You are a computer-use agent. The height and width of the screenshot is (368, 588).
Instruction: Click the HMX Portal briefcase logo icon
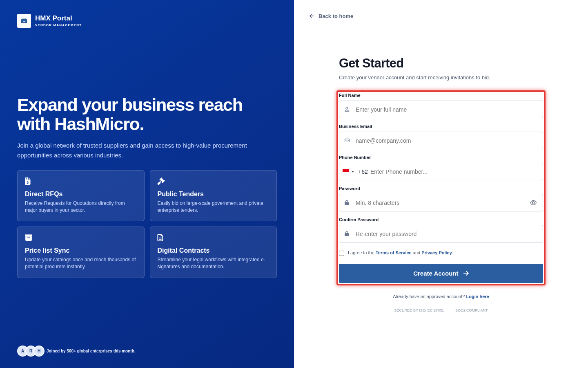click(x=24, y=21)
